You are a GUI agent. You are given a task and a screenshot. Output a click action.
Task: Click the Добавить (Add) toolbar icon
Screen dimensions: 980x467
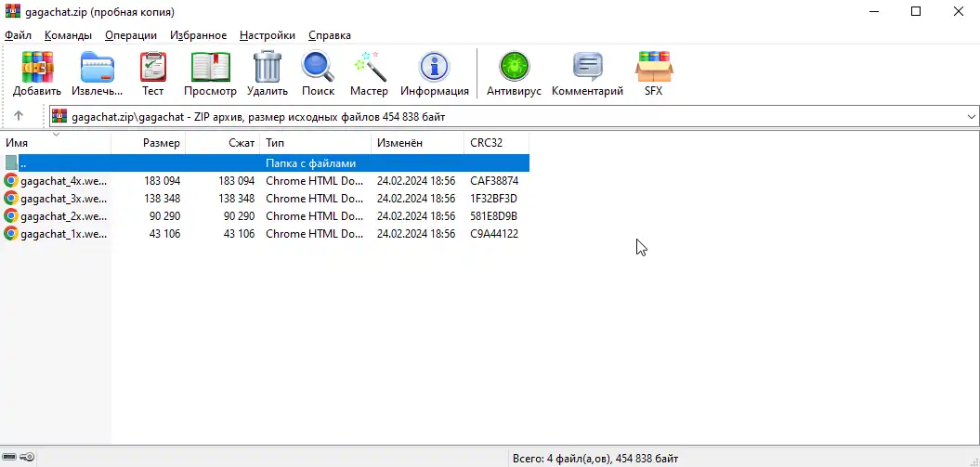click(x=37, y=68)
